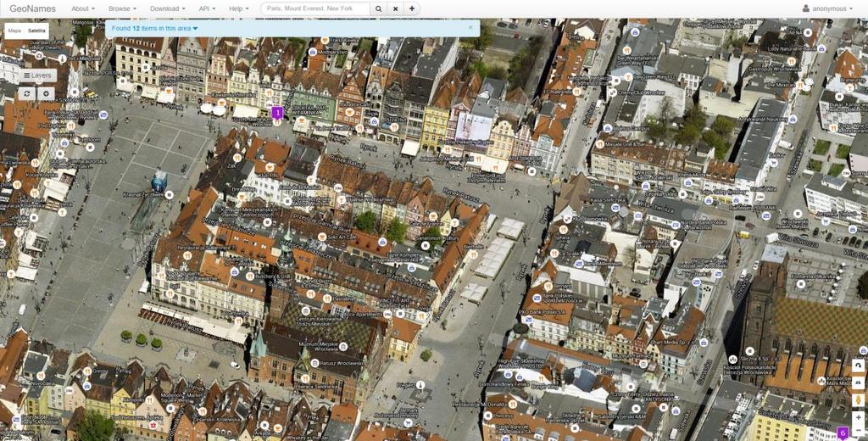Viewport: 868px width, 441px height.
Task: Click the Masala Grill & Bar icon
Action: click(x=599, y=144)
